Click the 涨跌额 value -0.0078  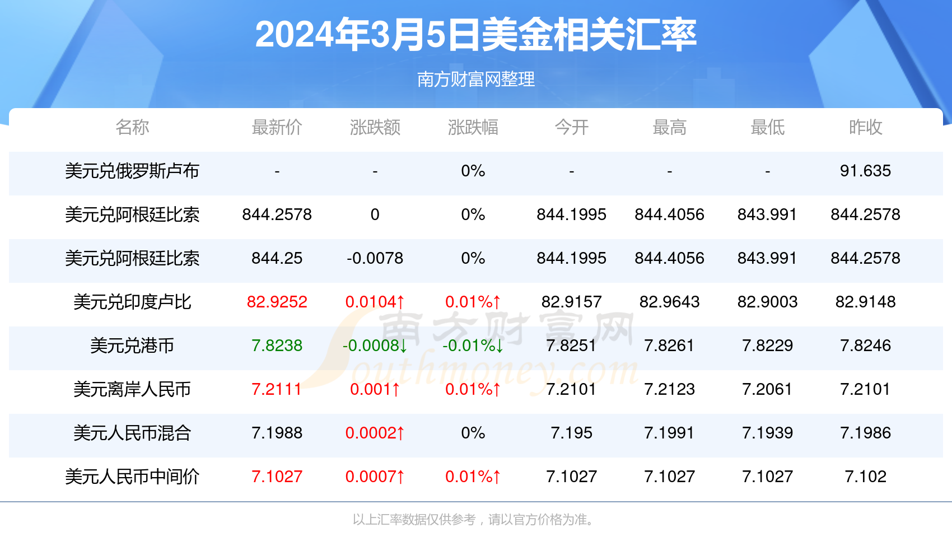click(375, 258)
